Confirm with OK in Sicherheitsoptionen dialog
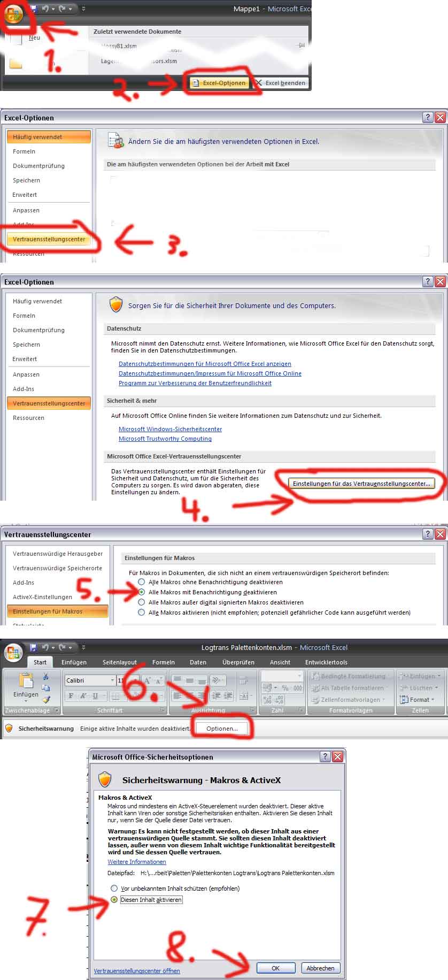This screenshot has height=980, width=448. [x=276, y=968]
